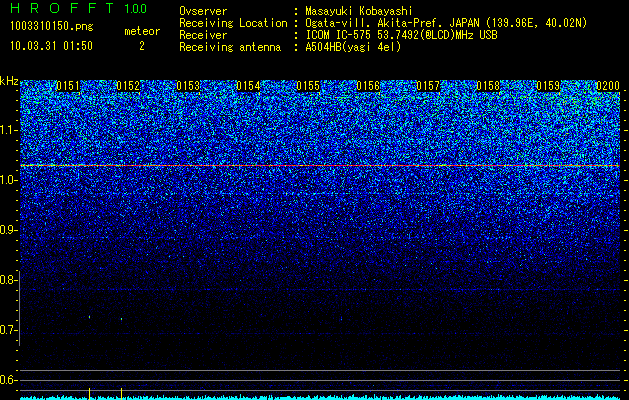Click the 'Receiver' field label
This screenshot has width=629, height=400.
tap(203, 35)
